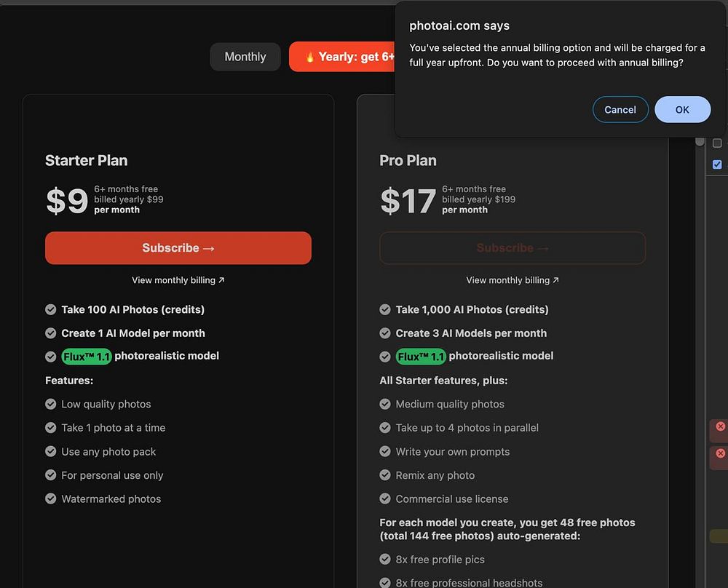
Task: Click checkmark icon beside Write your own prompts
Action: (x=385, y=452)
